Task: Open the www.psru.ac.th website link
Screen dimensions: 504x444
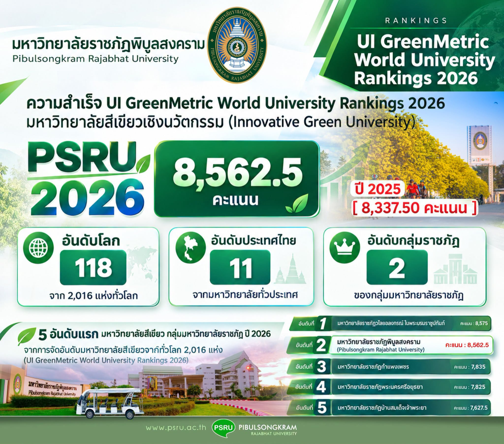Action: [176, 428]
